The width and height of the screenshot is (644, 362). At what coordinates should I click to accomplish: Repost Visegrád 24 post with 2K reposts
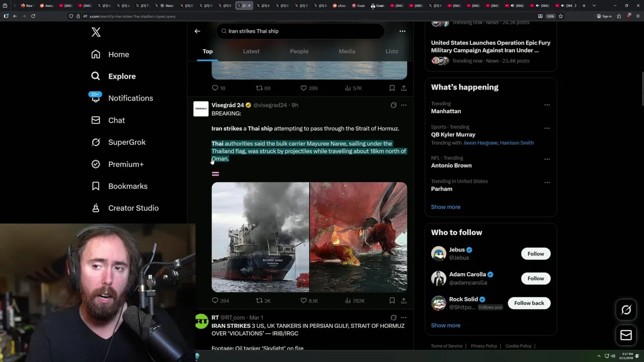pos(263,301)
